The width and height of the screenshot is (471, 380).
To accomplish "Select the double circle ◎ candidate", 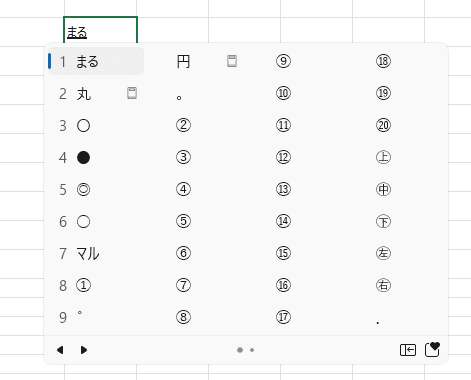I will tap(83, 190).
